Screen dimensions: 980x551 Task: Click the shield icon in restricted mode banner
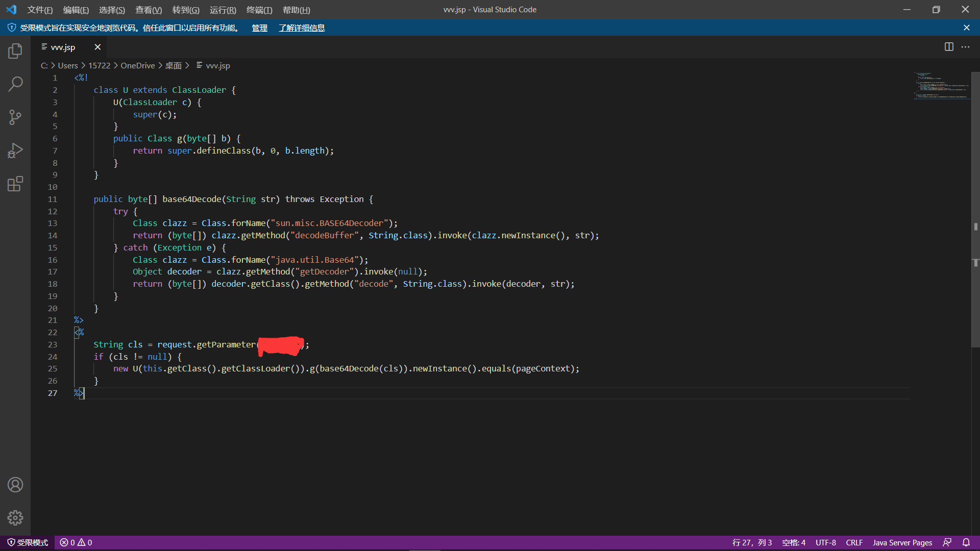click(x=12, y=28)
